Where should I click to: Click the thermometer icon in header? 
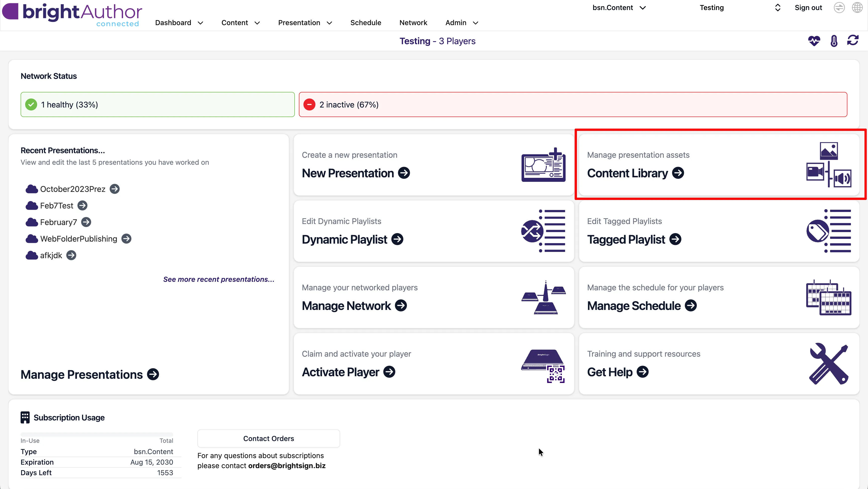(x=834, y=41)
